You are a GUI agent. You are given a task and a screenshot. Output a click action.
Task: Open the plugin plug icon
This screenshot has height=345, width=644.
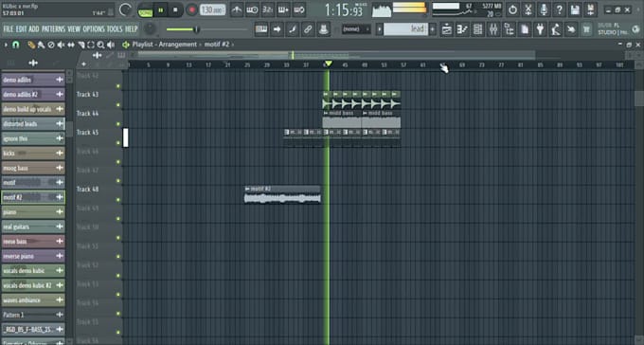pos(540,29)
